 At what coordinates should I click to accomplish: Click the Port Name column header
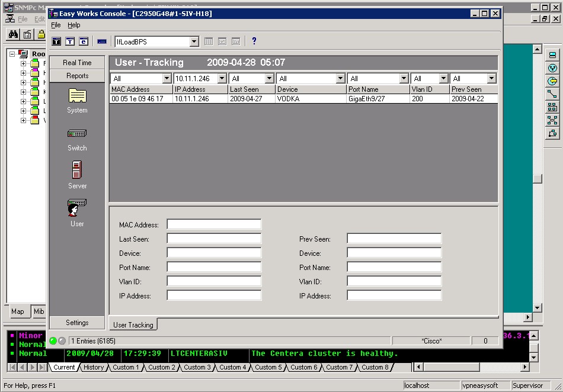coord(378,89)
